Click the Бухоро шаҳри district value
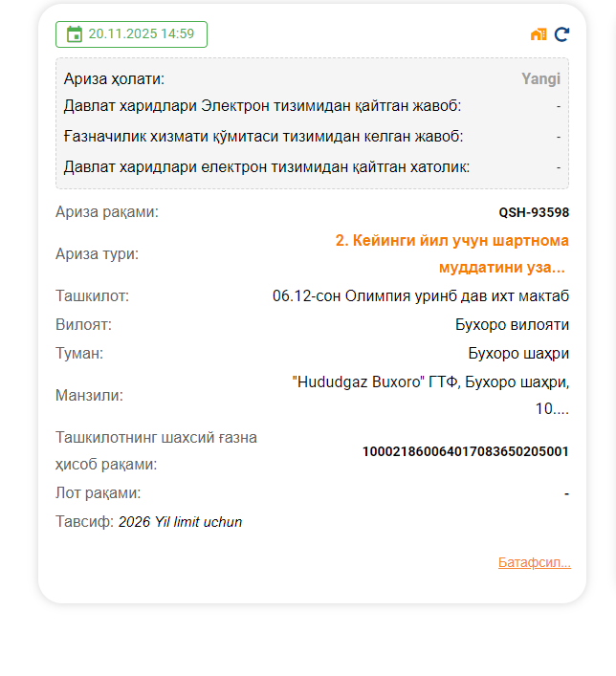616x676 pixels. [x=517, y=354]
